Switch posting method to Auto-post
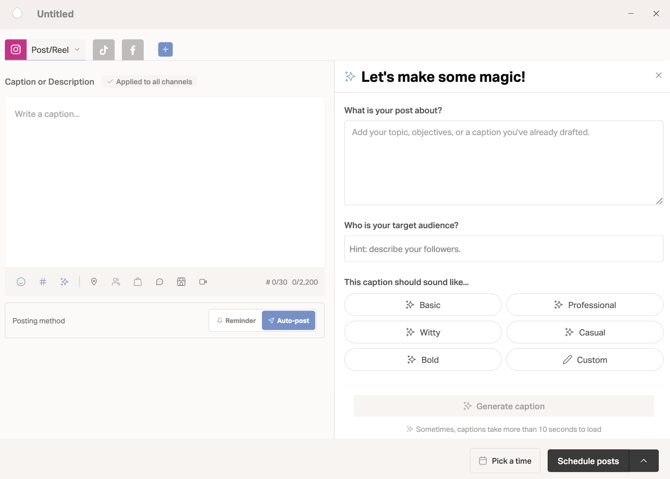Screen dimensions: 670x479 tap(288, 320)
